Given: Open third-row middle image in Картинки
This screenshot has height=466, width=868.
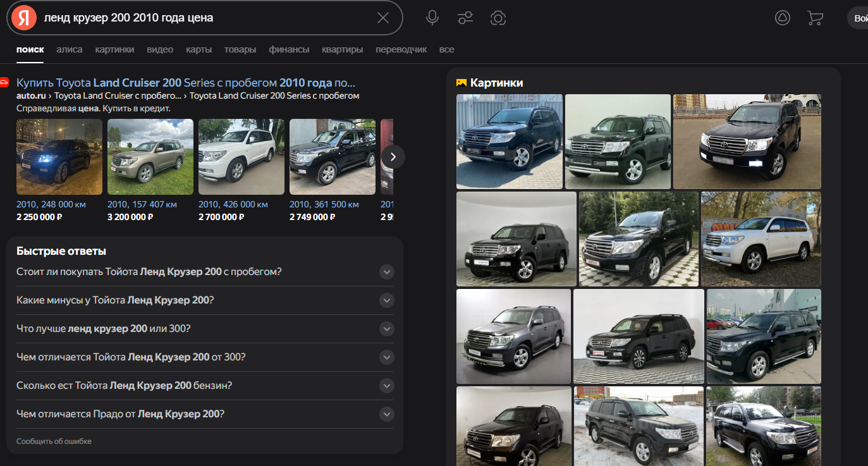Looking at the screenshot, I should point(639,336).
